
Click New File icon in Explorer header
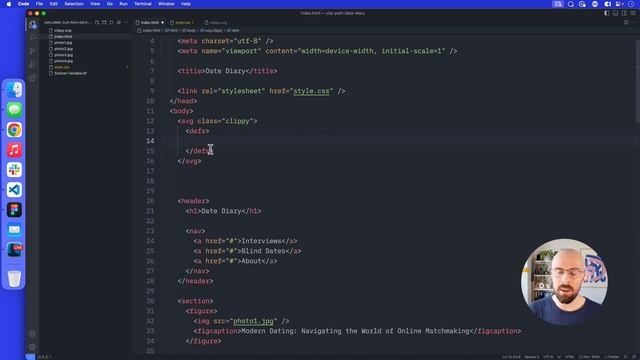tap(97, 22)
